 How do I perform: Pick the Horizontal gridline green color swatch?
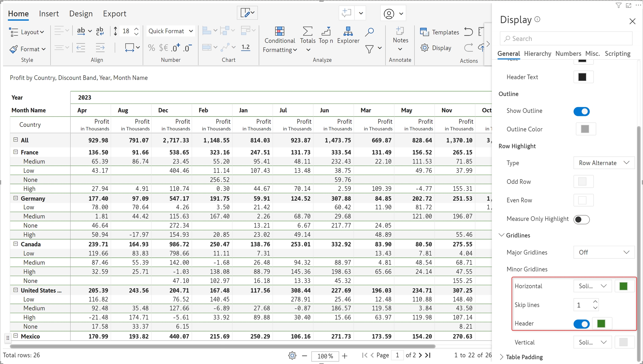pos(623,286)
